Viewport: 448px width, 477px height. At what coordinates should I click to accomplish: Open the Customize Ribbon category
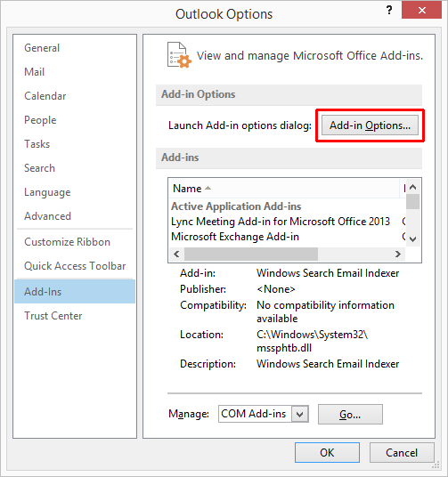click(x=67, y=242)
